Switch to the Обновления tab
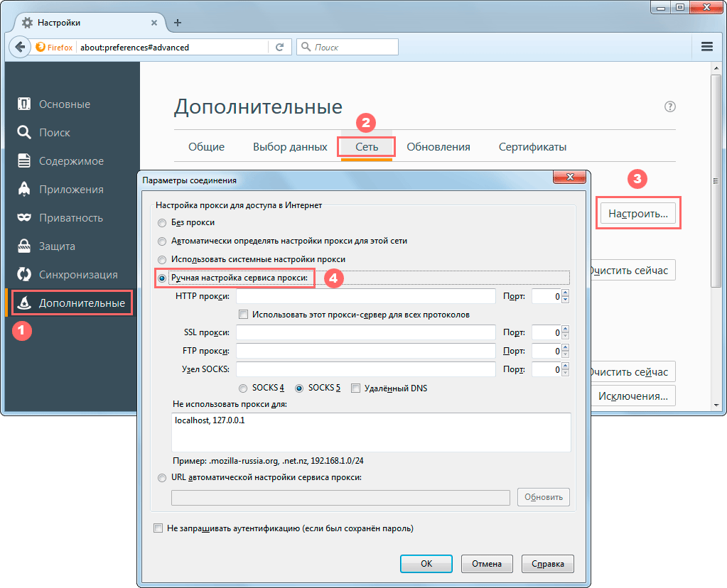Image resolution: width=727 pixels, height=588 pixels. (x=438, y=147)
